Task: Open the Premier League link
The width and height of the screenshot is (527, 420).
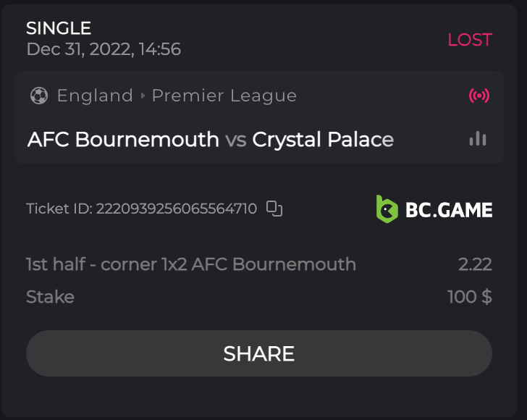Action: (x=224, y=96)
